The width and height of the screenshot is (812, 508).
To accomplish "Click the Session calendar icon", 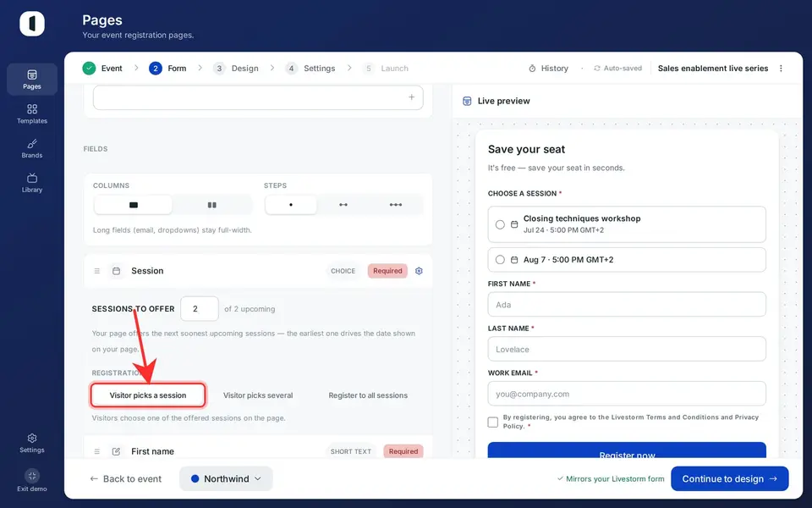I will [x=117, y=271].
